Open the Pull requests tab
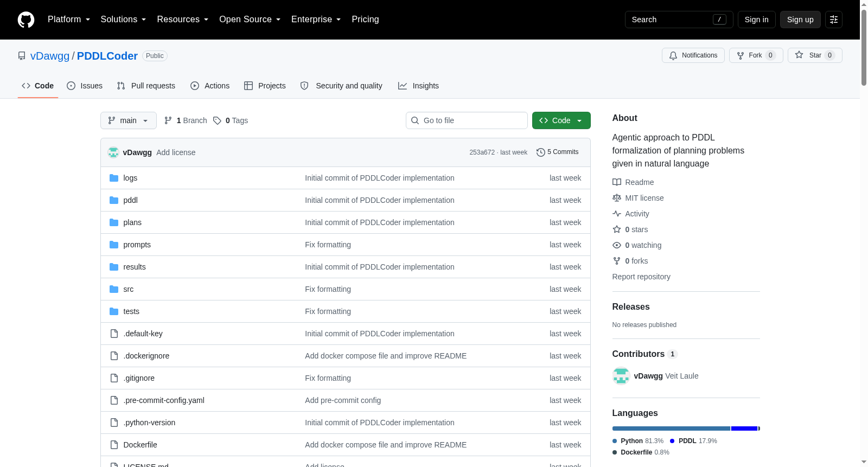The height and width of the screenshot is (467, 868). pos(146,86)
